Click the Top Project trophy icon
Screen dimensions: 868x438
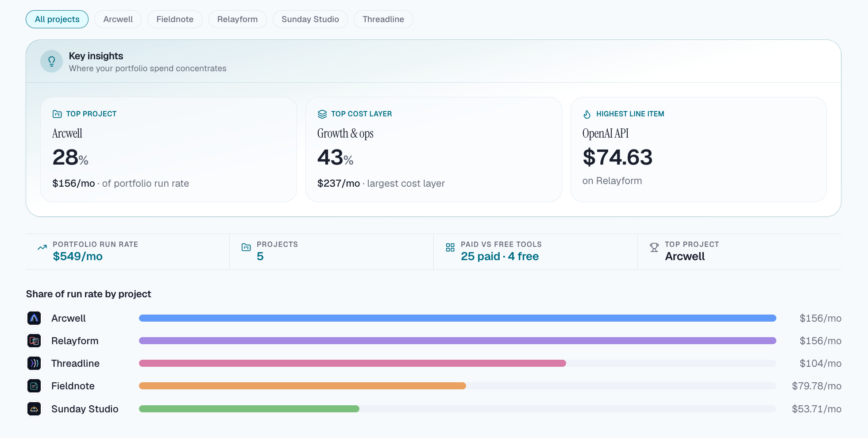(x=654, y=247)
